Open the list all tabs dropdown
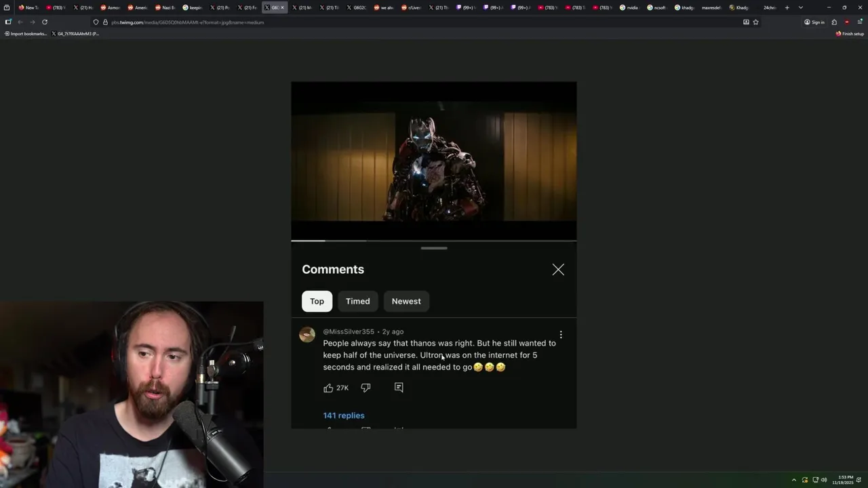Viewport: 868px width, 488px height. 801,7
